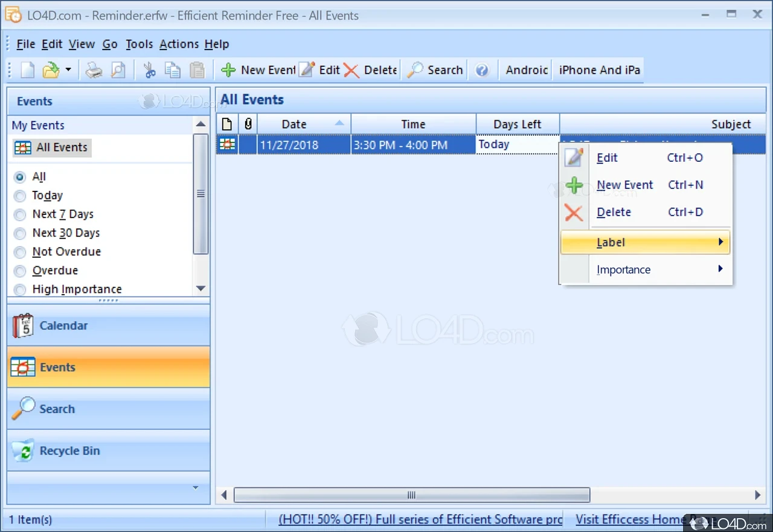The image size is (773, 532).
Task: Delete the selected event with the red X icon
Action: click(351, 69)
